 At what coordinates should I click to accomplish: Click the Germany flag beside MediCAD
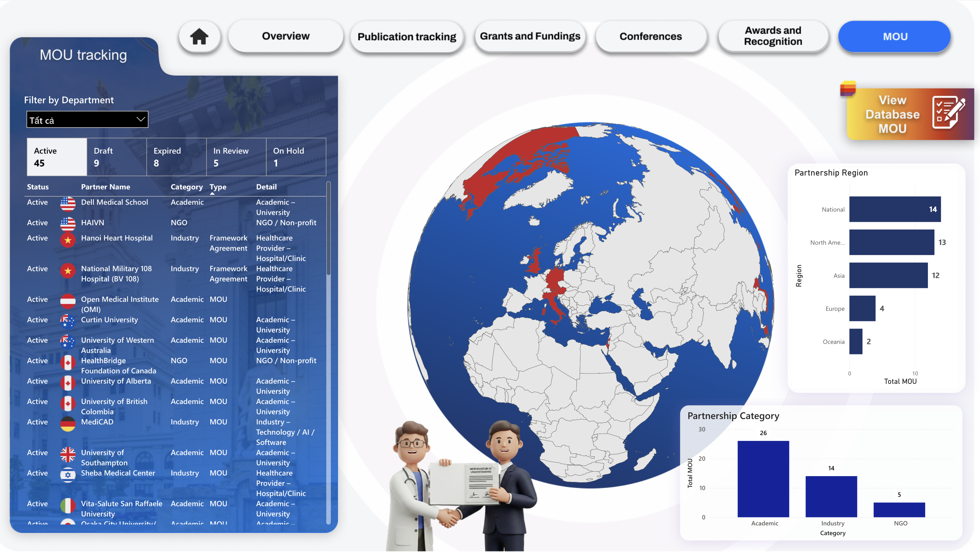68,424
